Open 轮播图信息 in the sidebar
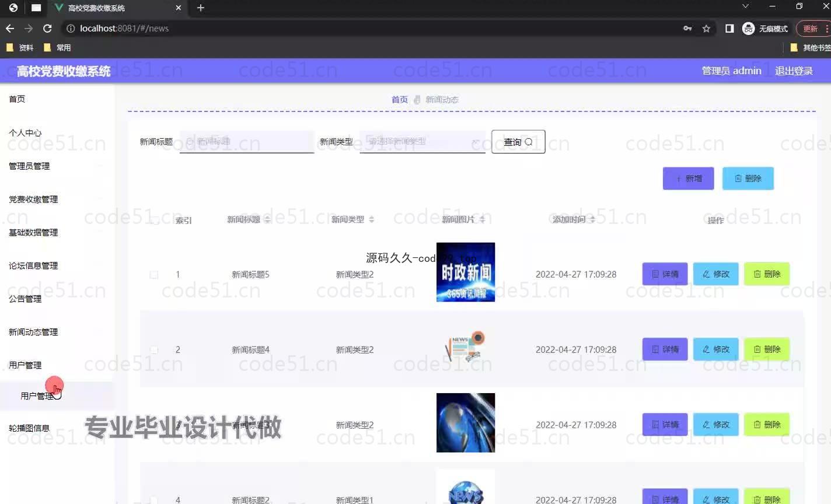831x504 pixels. click(29, 428)
